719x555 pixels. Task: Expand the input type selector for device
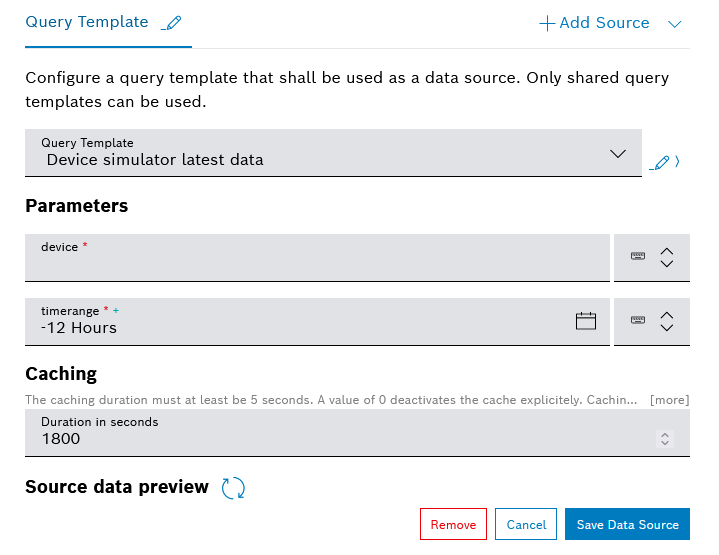click(x=667, y=257)
